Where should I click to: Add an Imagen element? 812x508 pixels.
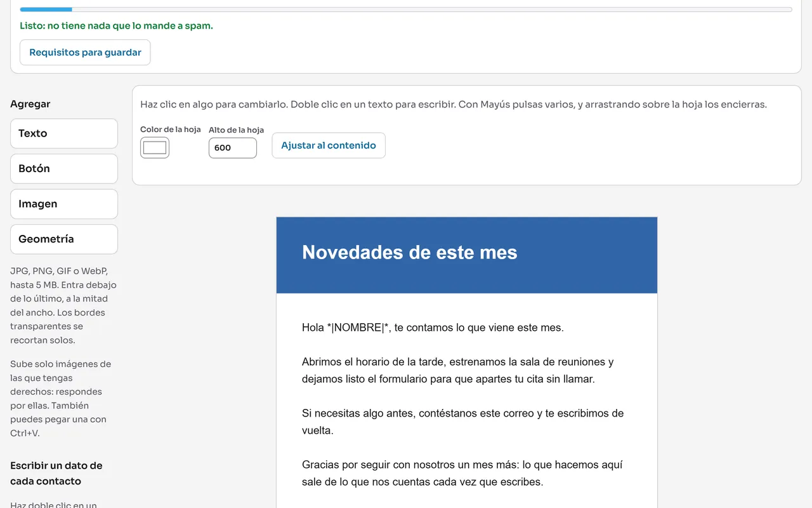64,204
